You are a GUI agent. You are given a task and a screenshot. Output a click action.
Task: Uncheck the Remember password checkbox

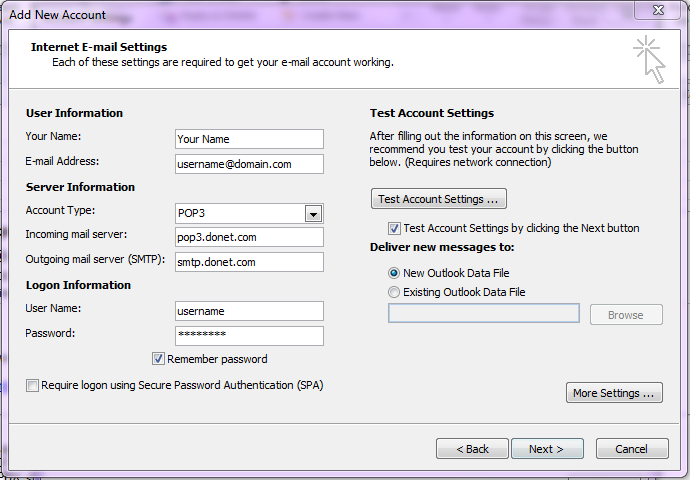point(158,359)
